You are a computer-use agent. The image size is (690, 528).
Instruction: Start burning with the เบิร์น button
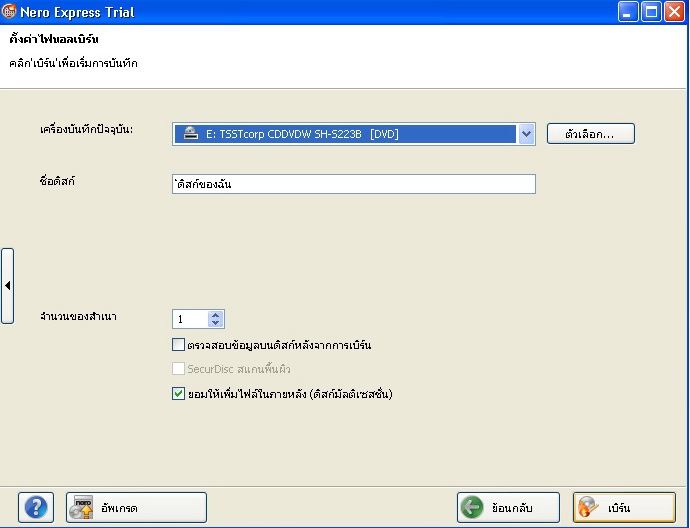[x=624, y=507]
